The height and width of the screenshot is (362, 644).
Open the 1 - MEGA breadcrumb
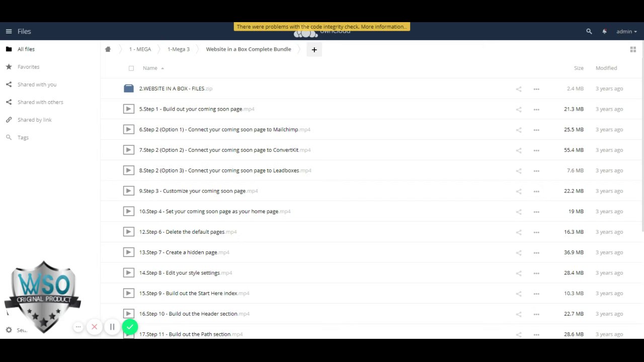tap(140, 49)
